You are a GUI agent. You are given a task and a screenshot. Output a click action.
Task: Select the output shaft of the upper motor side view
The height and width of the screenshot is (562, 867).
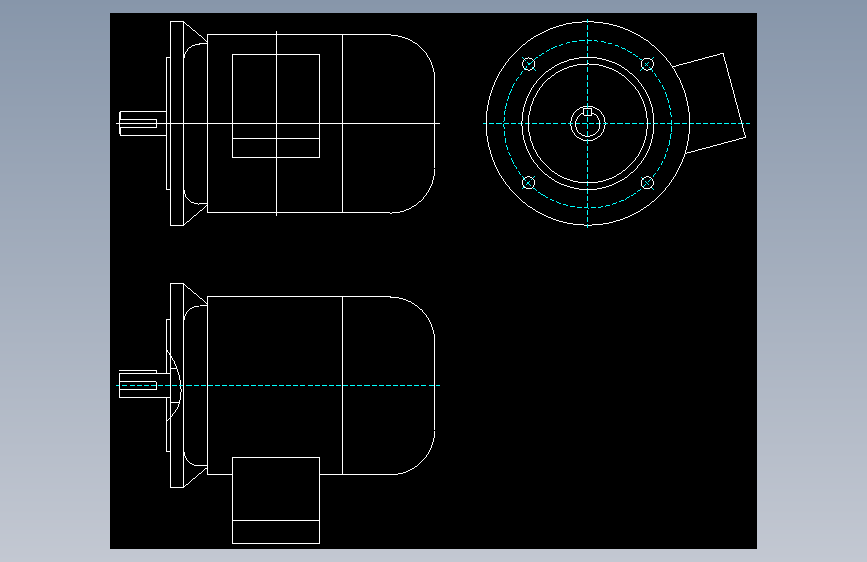click(143, 123)
